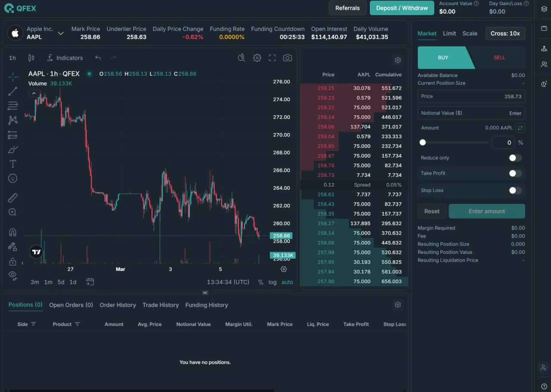Undo the last chart action

98,58
